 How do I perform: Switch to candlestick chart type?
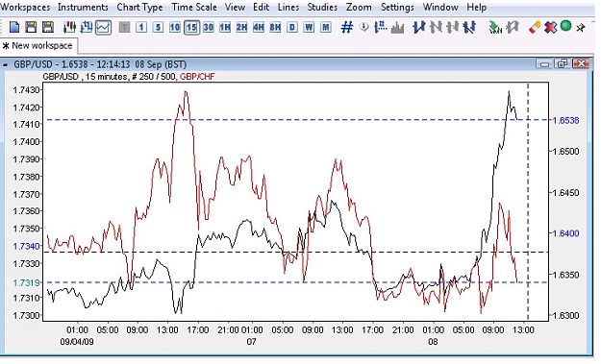tap(70, 27)
